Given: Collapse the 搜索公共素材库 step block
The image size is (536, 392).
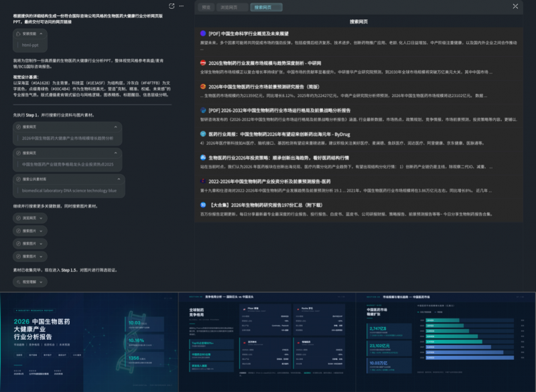Looking at the screenshot, I should pos(118,179).
